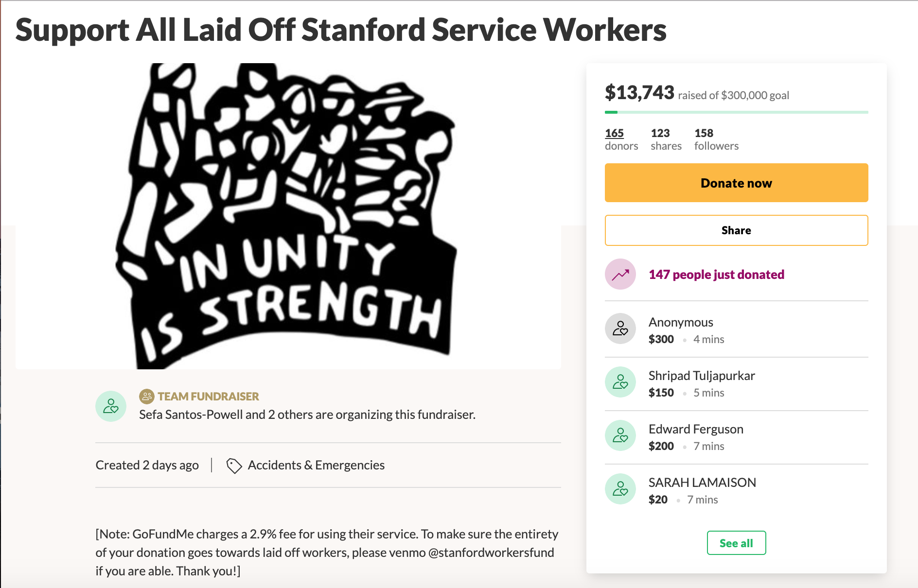Open the full donor list via See all
The image size is (918, 588).
[x=736, y=543]
